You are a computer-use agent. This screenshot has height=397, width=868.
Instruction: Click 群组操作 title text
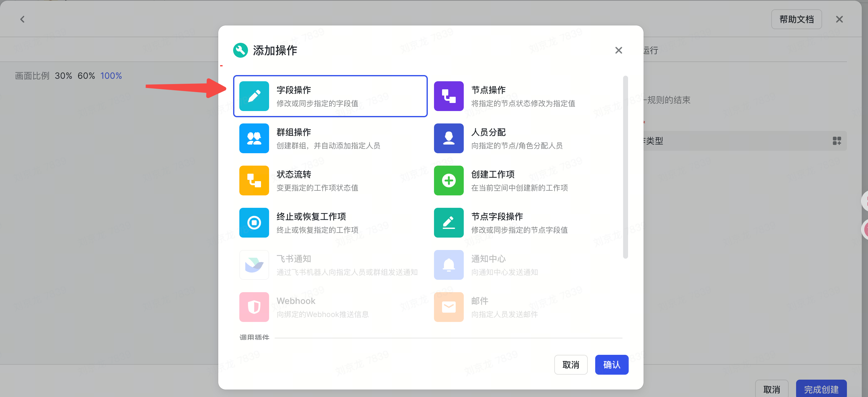point(294,132)
